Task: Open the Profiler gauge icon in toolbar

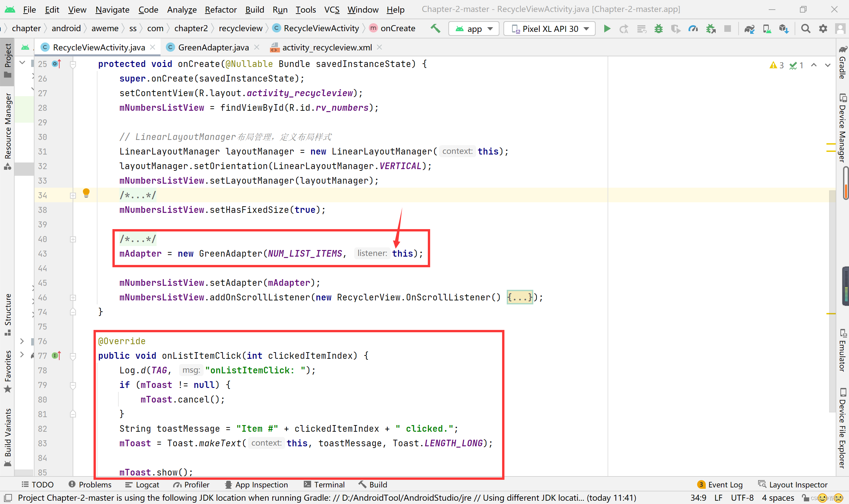Action: pos(693,29)
